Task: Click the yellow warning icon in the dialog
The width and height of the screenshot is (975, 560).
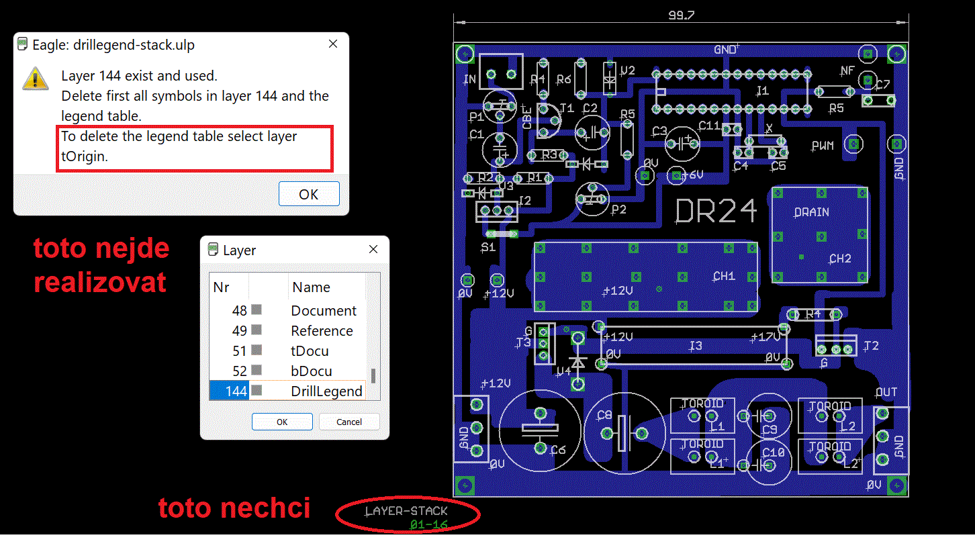Action: tap(35, 79)
